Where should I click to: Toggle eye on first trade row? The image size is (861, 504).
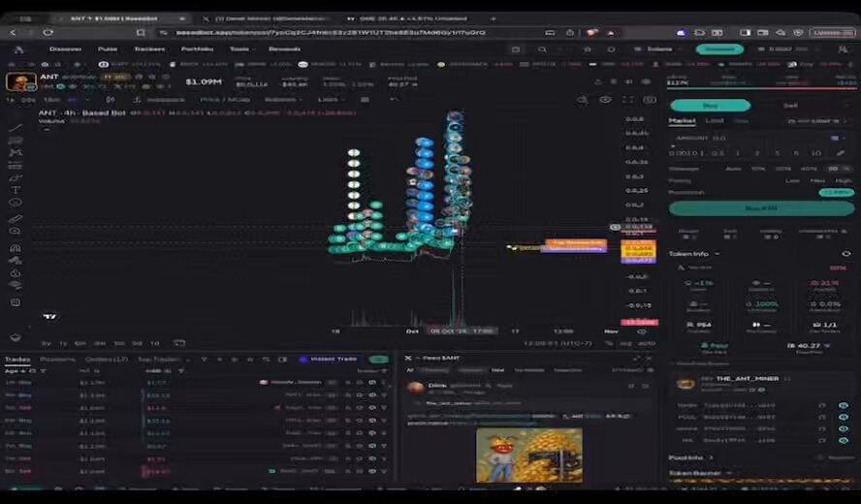[372, 382]
